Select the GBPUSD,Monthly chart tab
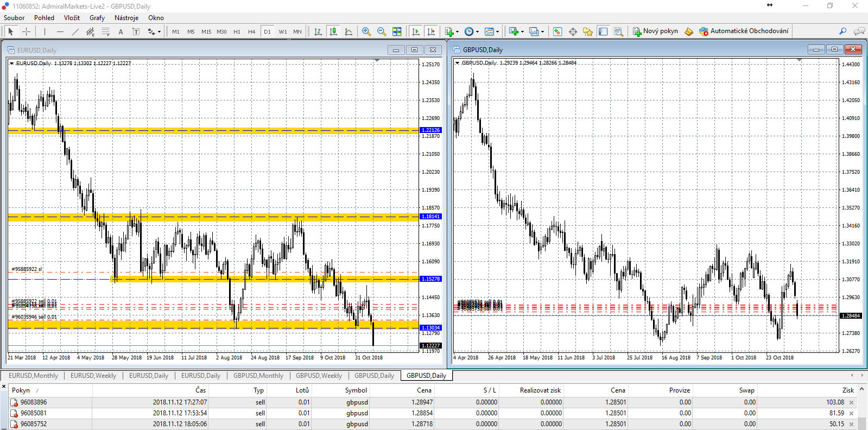Screen dimensions: 868x430 coord(258,376)
